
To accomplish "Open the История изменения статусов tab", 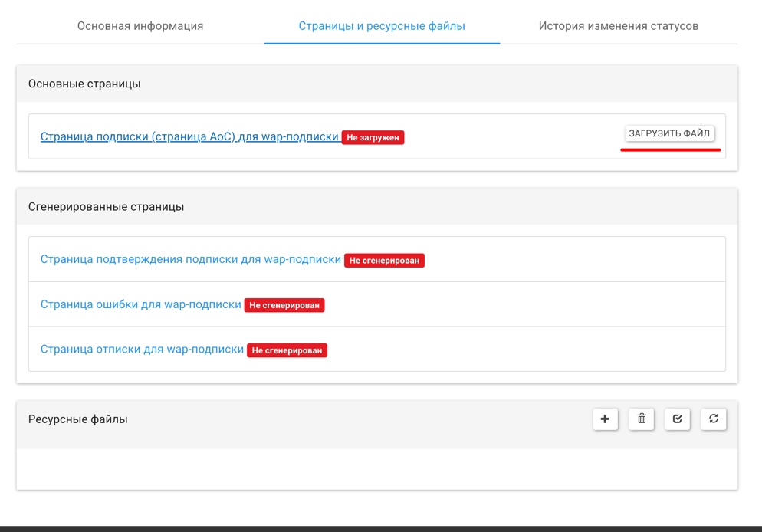I will click(x=618, y=26).
